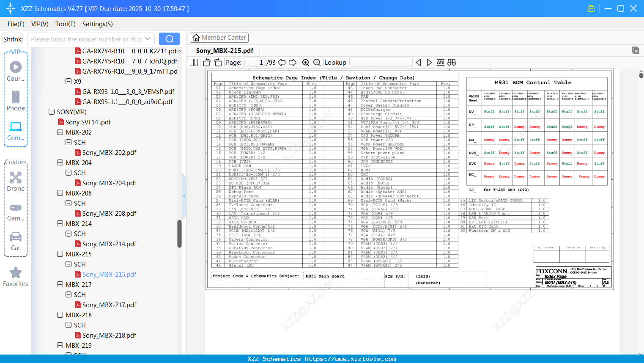Collapse SCH node under MBX-218
644x363 pixels.
[69, 325]
